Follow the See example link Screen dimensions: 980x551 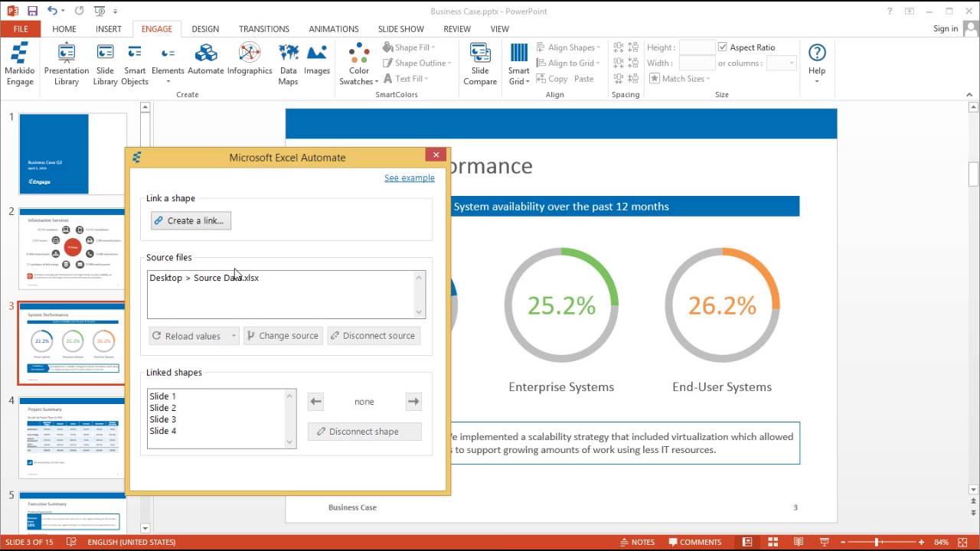pos(410,178)
